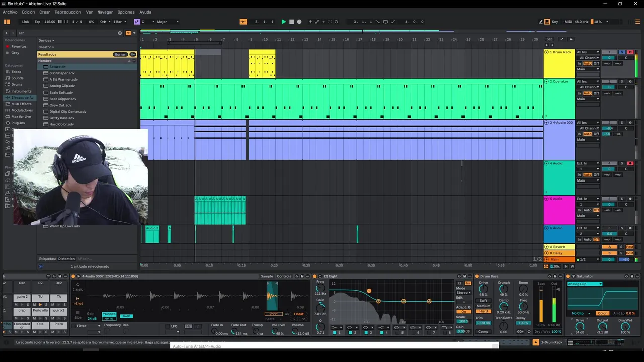Select the Hard setting in Drum Buss
This screenshot has width=644, height=362.
(x=484, y=312)
